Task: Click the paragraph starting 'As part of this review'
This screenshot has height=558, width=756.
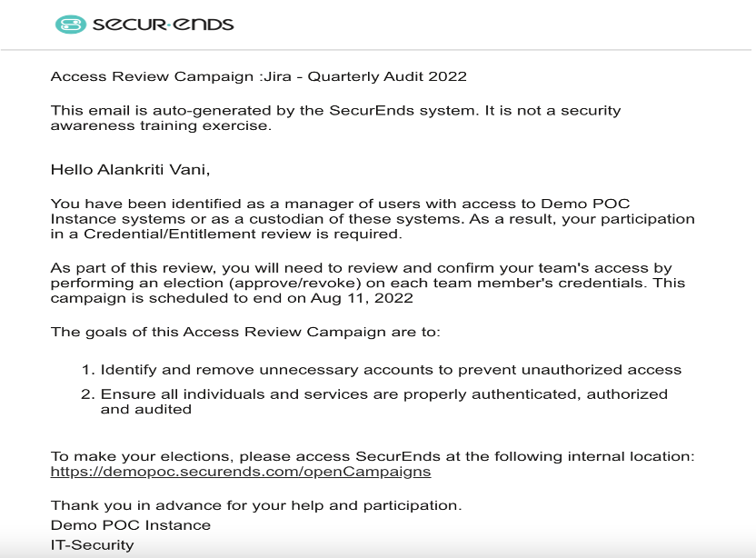Action: pyautogui.click(x=367, y=283)
